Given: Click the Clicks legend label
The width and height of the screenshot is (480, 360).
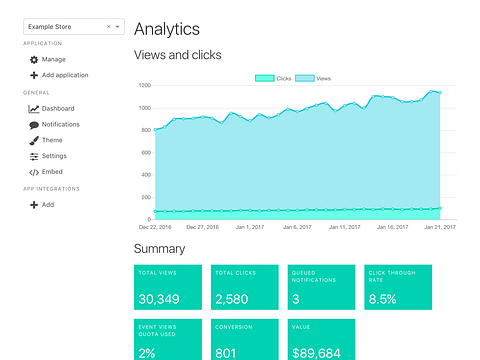Looking at the screenshot, I should click(284, 79).
